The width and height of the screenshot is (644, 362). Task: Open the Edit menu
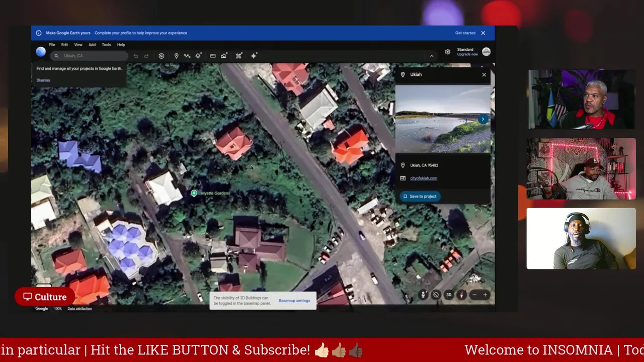(64, 45)
